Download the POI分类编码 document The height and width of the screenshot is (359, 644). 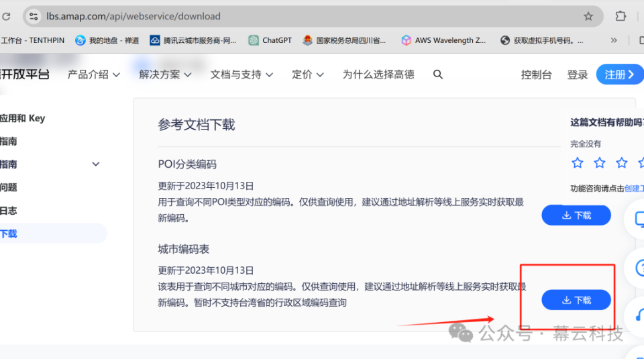[576, 215]
